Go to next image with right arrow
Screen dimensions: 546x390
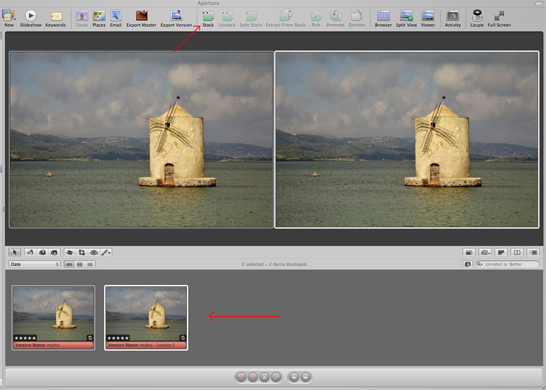tap(305, 377)
